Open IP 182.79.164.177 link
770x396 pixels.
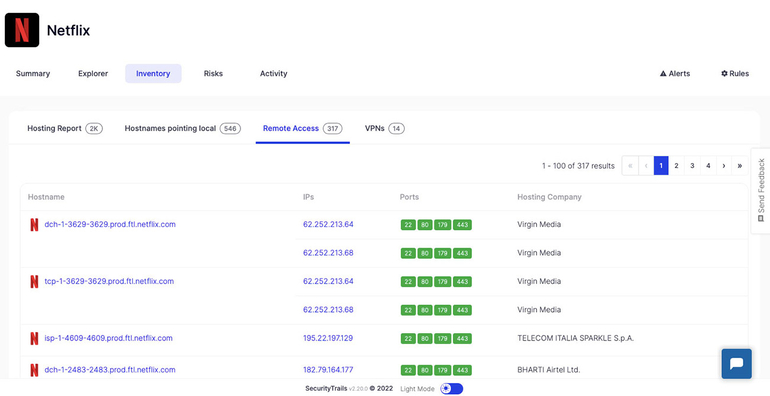point(328,370)
